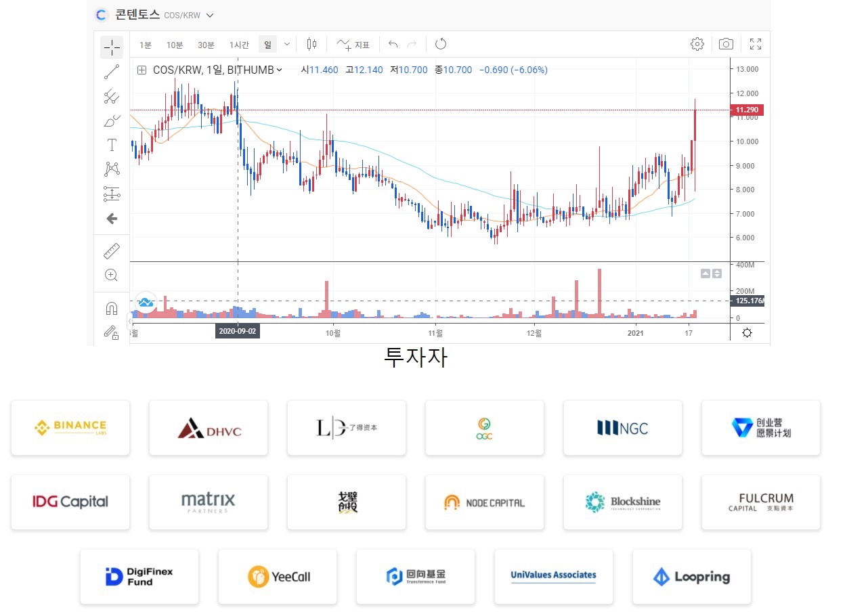Open the 지표 indicators menu
The width and height of the screenshot is (868, 614).
[353, 45]
